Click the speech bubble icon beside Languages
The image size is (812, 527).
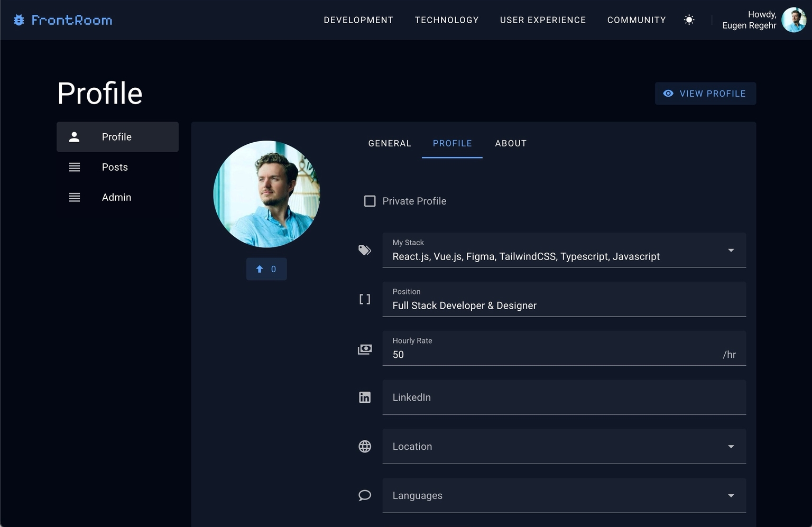(x=365, y=495)
